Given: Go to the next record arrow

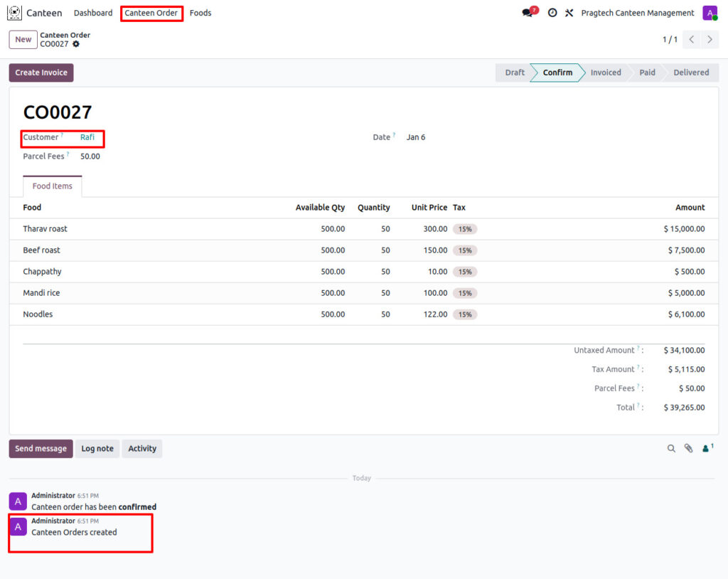Looking at the screenshot, I should 710,39.
